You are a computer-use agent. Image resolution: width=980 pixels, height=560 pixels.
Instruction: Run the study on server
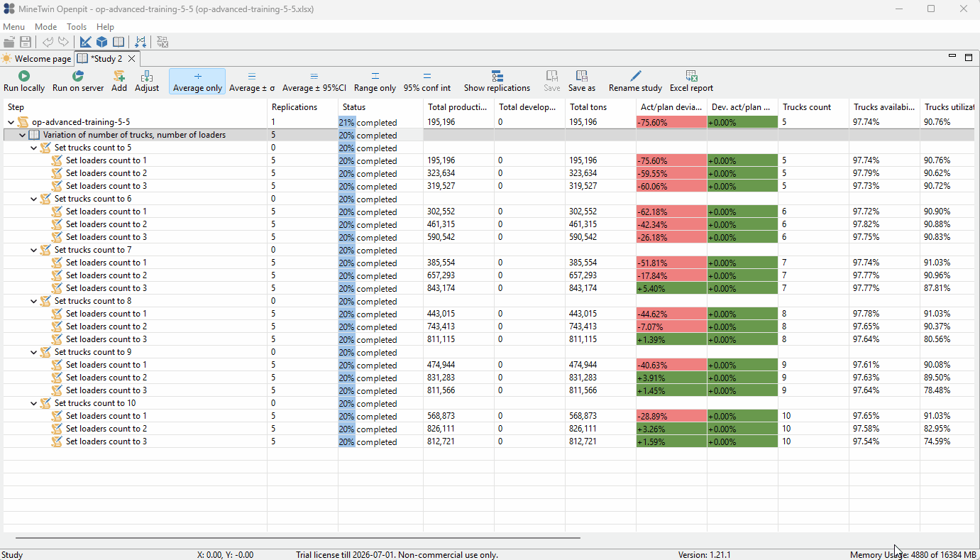pos(78,82)
